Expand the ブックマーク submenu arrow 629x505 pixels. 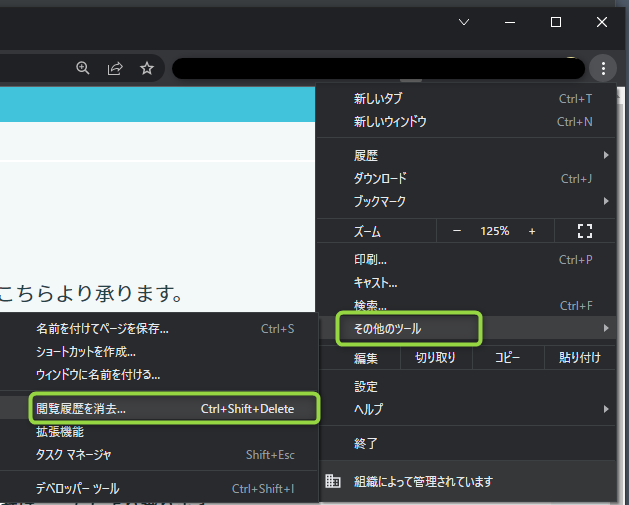[x=606, y=201]
